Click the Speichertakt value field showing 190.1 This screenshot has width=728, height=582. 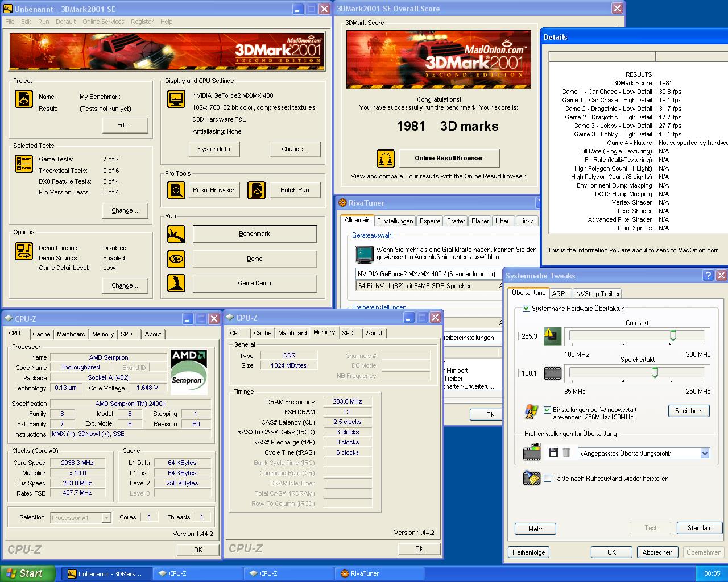point(530,373)
